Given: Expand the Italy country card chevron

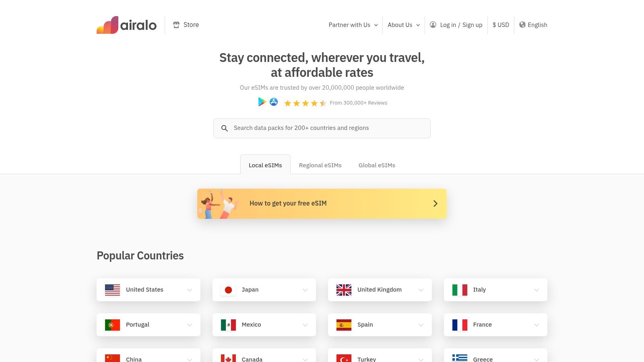Looking at the screenshot, I should 536,290.
